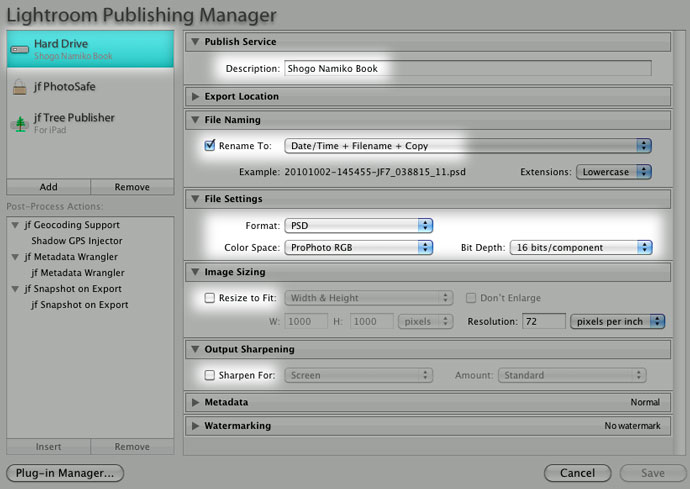This screenshot has height=489, width=690.
Task: Click the jf PhotoSafe lock icon
Action: (19, 87)
